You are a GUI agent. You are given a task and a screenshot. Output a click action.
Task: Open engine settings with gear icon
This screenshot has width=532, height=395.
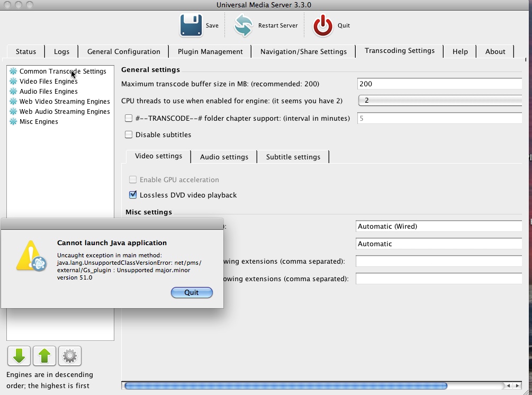point(70,356)
